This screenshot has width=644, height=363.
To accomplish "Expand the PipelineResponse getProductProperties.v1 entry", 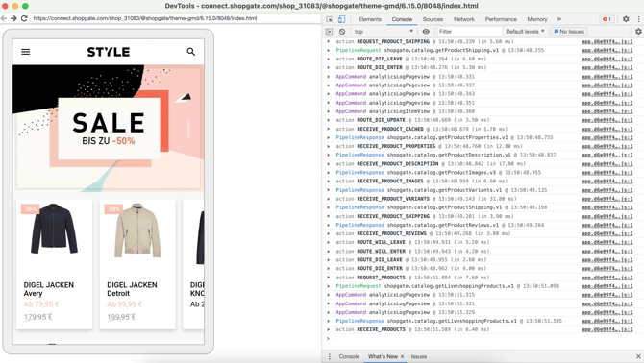I will (x=328, y=137).
